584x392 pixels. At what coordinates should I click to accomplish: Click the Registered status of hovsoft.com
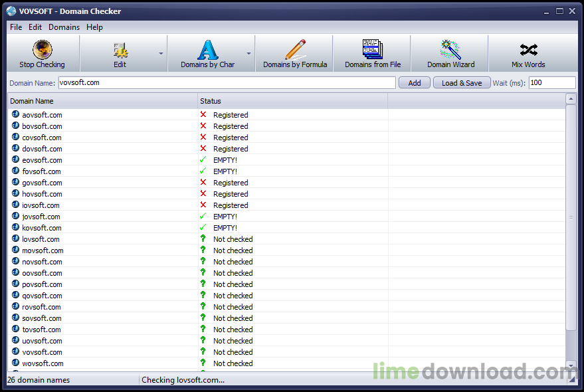click(x=231, y=194)
